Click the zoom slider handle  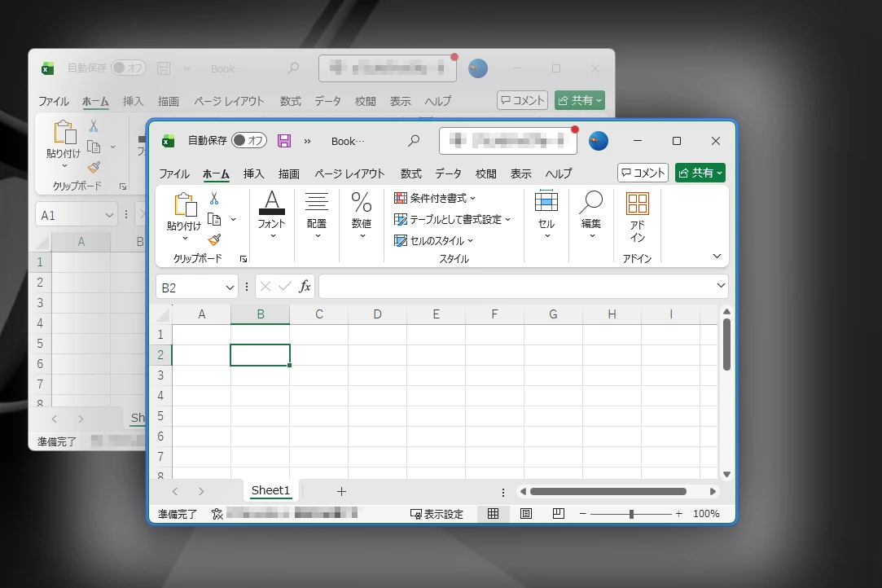(x=631, y=514)
